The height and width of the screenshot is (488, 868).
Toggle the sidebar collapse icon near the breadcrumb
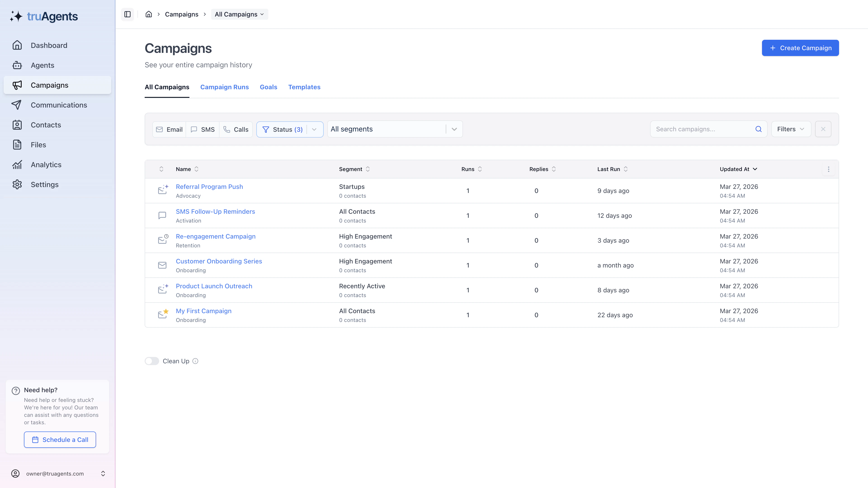coord(127,14)
